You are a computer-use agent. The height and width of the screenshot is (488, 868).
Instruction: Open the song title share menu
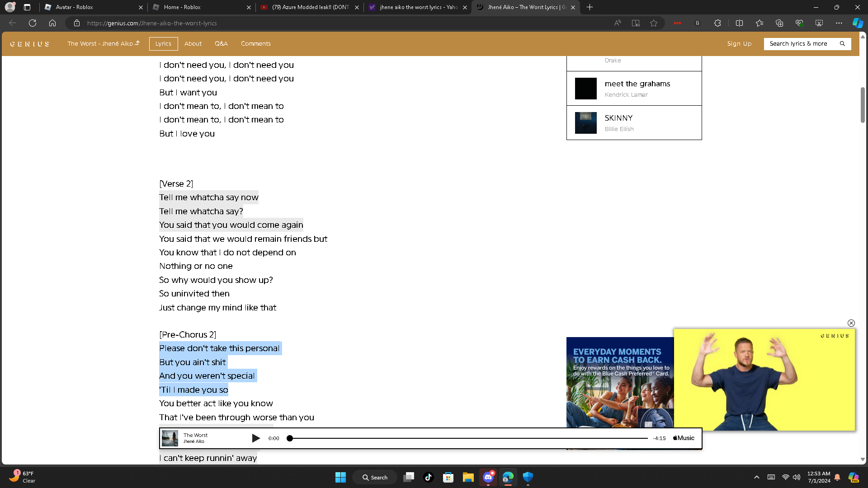click(x=104, y=44)
